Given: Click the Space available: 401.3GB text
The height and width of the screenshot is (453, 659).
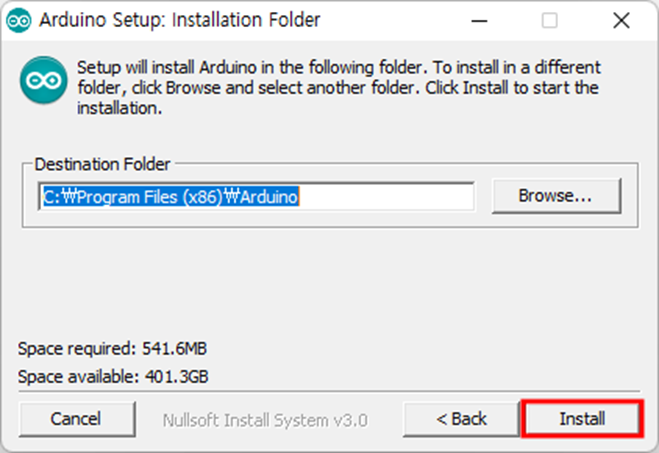Looking at the screenshot, I should point(113,377).
